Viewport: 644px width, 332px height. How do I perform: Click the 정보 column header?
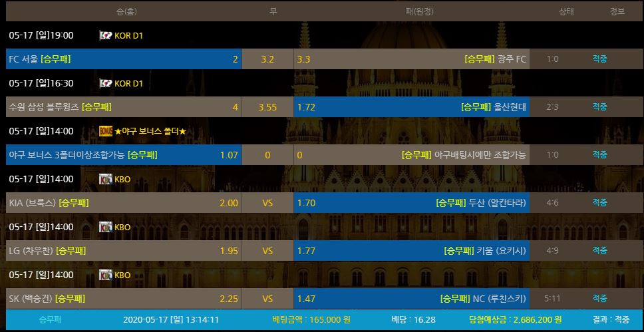pyautogui.click(x=617, y=11)
